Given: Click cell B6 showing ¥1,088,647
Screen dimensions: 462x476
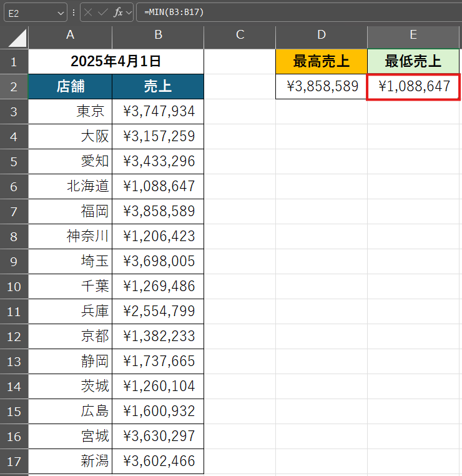Looking at the screenshot, I should coord(158,187).
